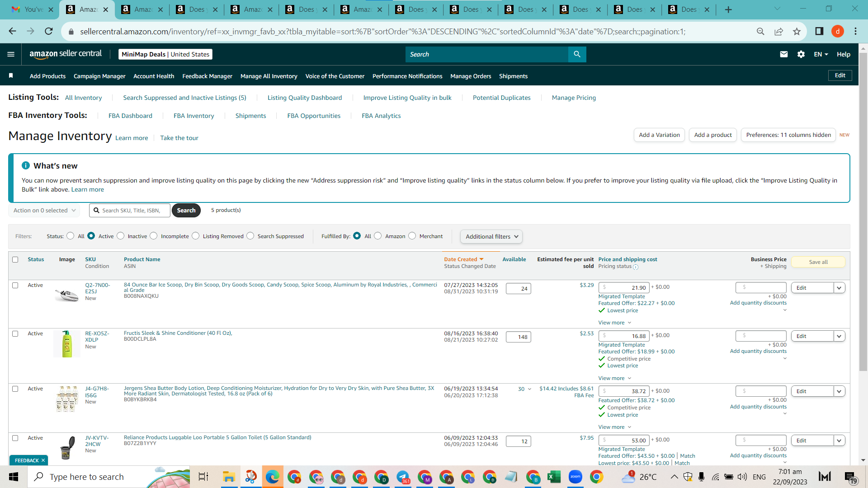Toggle the browser side panel icon
868x488 pixels.
pyautogui.click(x=819, y=31)
